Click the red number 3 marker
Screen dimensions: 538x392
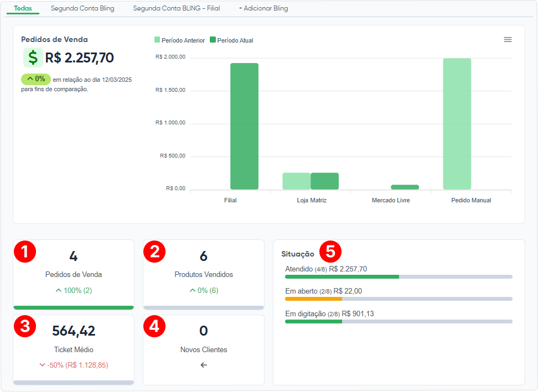(25, 327)
